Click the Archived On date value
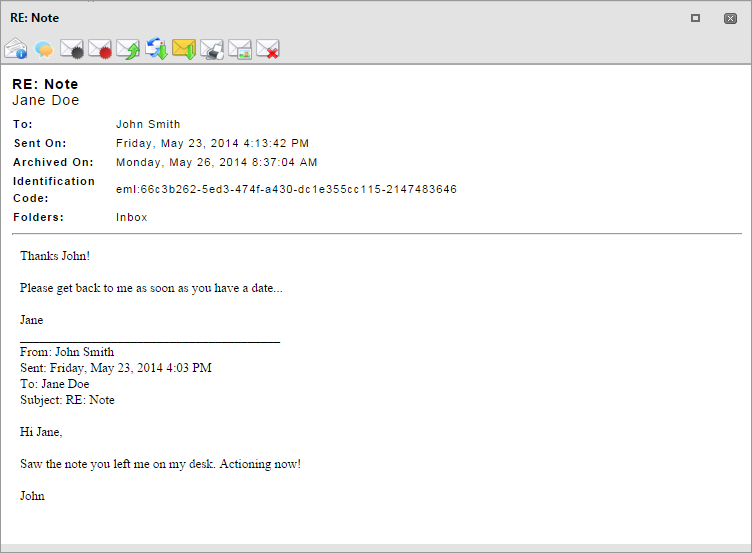The height and width of the screenshot is (553, 752). point(216,163)
